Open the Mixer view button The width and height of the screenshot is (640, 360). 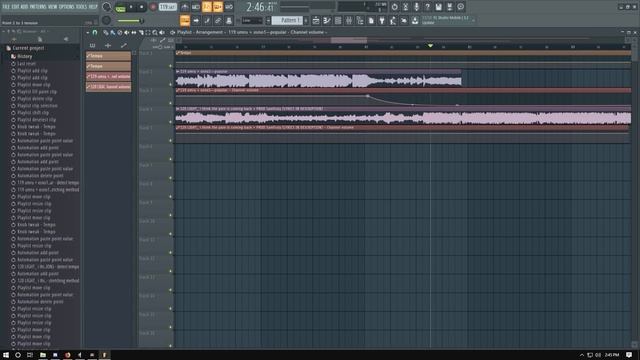coord(349,20)
